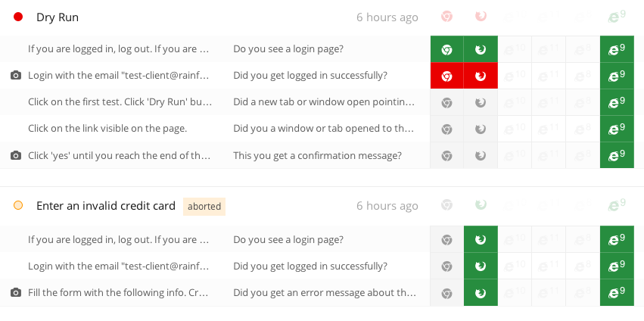Click the red Chrome result for login step
The image size is (644, 321).
pyautogui.click(x=446, y=76)
